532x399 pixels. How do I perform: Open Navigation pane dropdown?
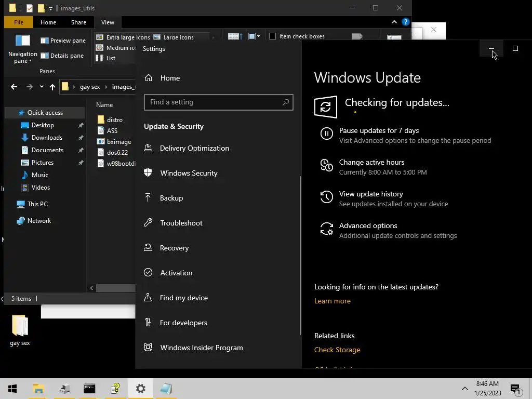[x=23, y=50]
